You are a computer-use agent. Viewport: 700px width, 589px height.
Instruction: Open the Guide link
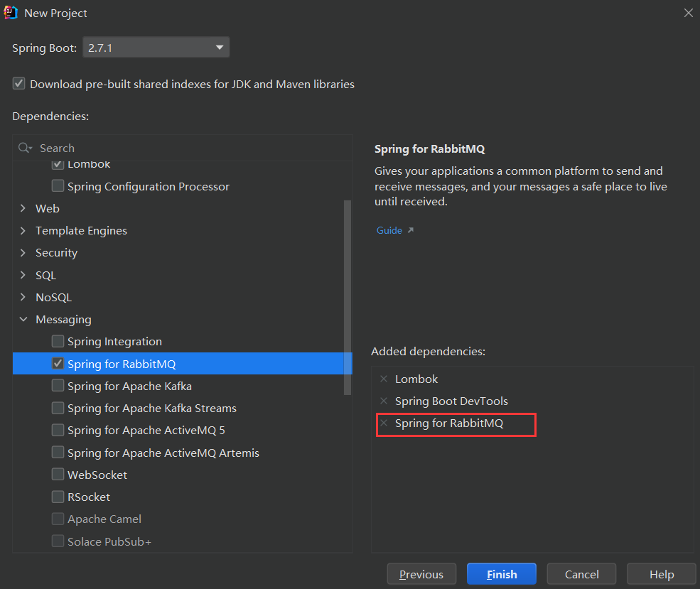click(x=389, y=230)
